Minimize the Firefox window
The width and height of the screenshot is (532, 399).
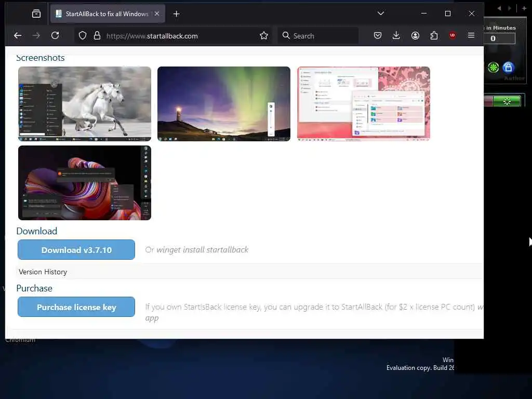pyautogui.click(x=424, y=14)
